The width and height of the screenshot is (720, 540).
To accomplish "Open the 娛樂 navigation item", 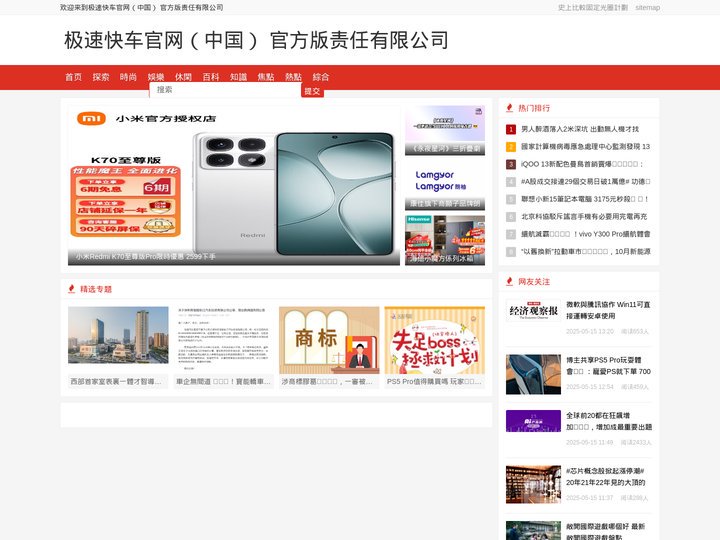I will tap(156, 77).
